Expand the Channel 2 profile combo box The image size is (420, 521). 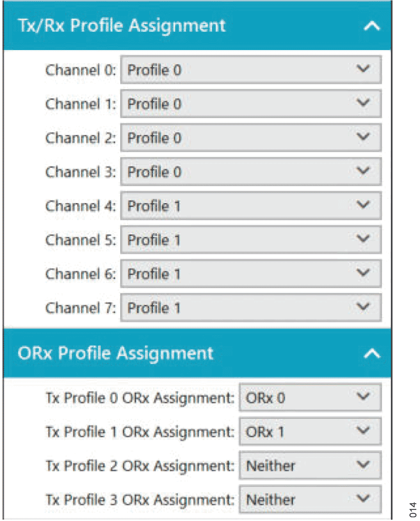(251, 138)
